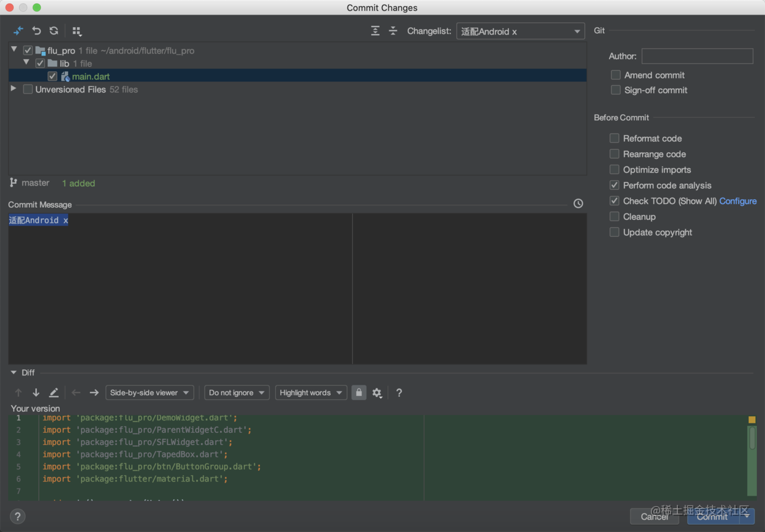Open commit message history clock icon
The image size is (765, 532).
coord(578,203)
